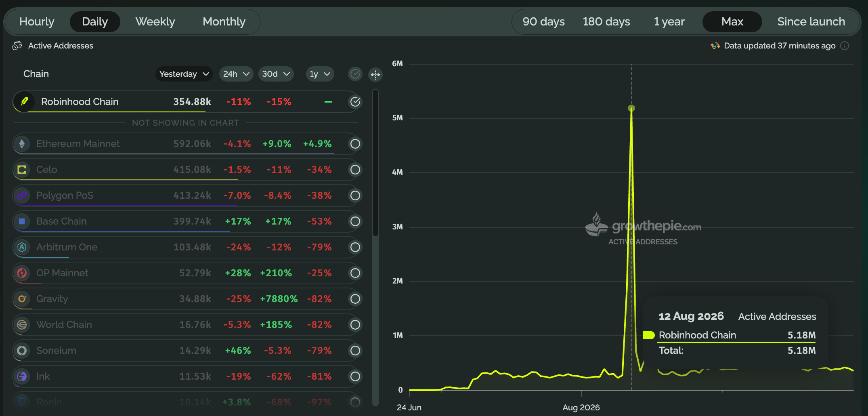
Task: Click the Polygon PoS logo icon
Action: (x=22, y=195)
